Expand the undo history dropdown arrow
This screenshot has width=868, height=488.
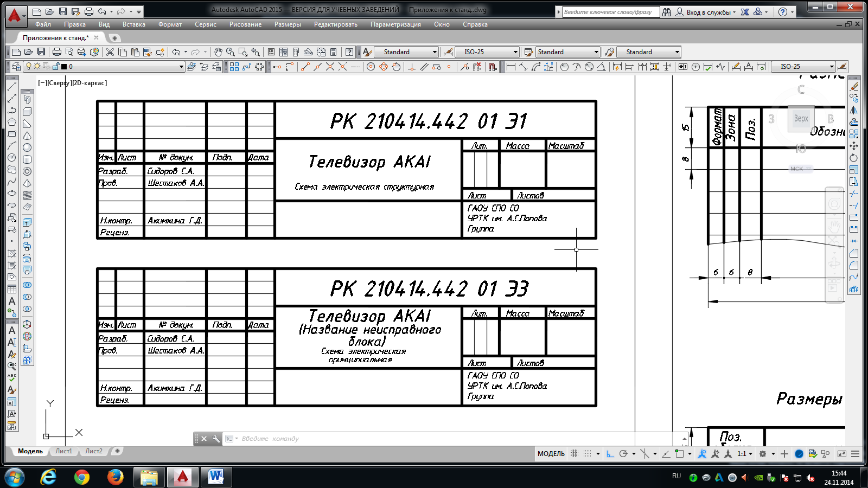[186, 52]
